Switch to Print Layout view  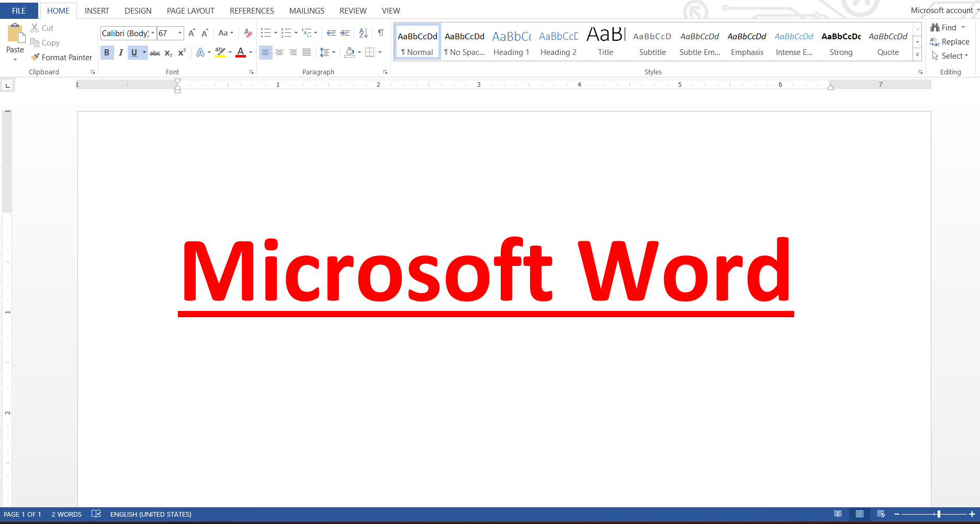click(x=860, y=514)
